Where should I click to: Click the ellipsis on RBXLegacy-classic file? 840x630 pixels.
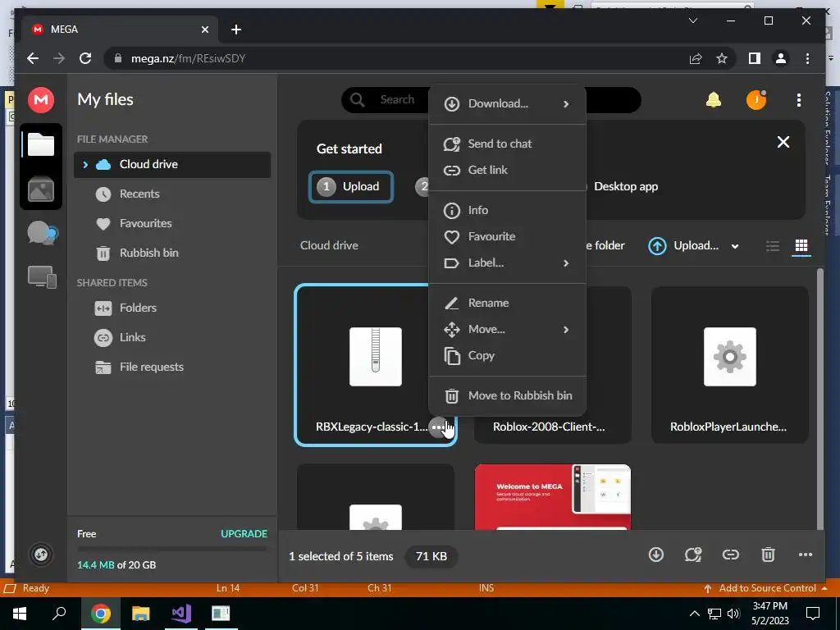coord(438,427)
